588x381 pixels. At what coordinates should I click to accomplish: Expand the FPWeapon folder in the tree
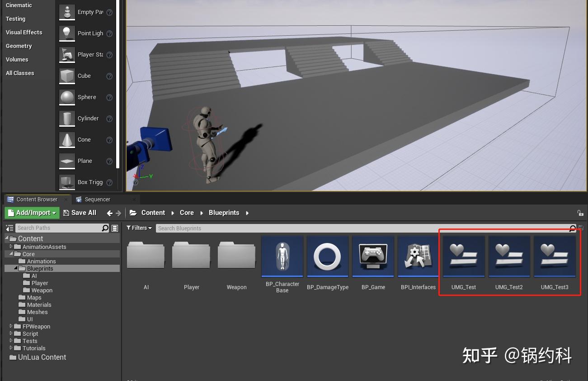11,326
